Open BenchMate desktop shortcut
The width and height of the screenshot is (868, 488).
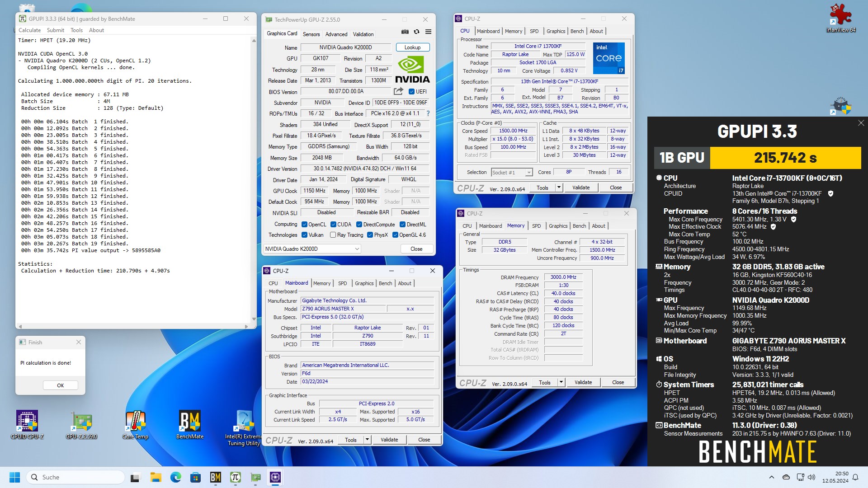pyautogui.click(x=190, y=425)
